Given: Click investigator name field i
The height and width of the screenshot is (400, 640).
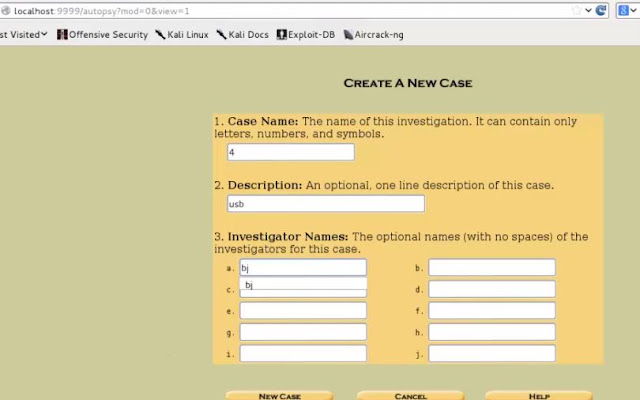Looking at the screenshot, I should click(x=303, y=353).
